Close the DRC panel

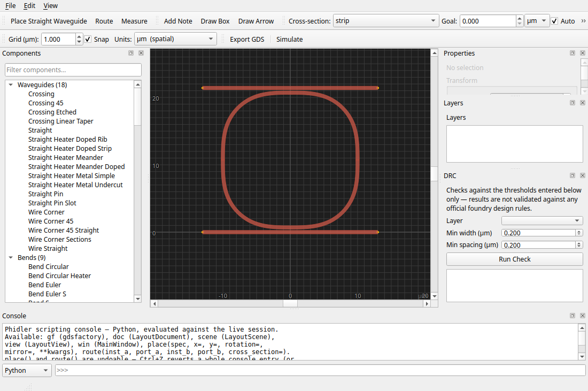(582, 175)
